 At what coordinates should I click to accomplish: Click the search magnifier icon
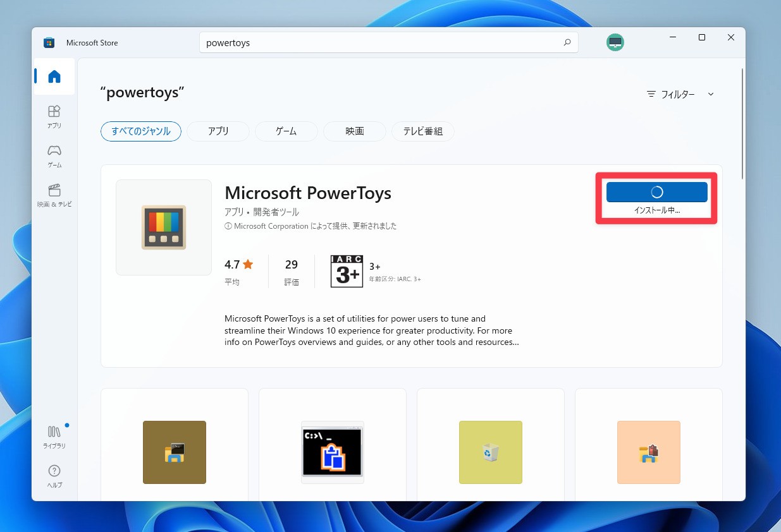point(567,42)
